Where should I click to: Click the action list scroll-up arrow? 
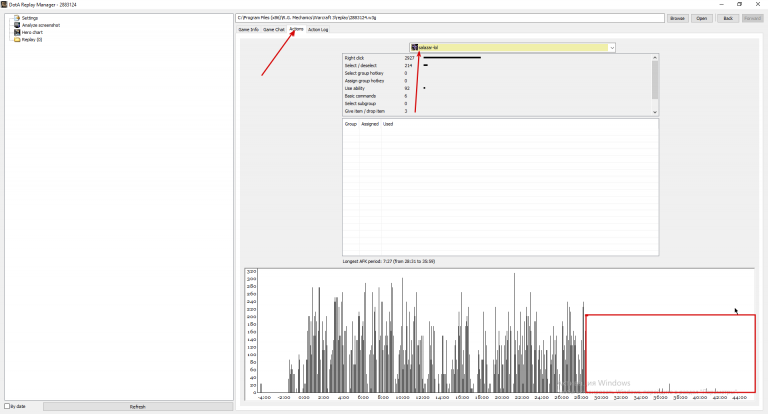pyautogui.click(x=655, y=57)
